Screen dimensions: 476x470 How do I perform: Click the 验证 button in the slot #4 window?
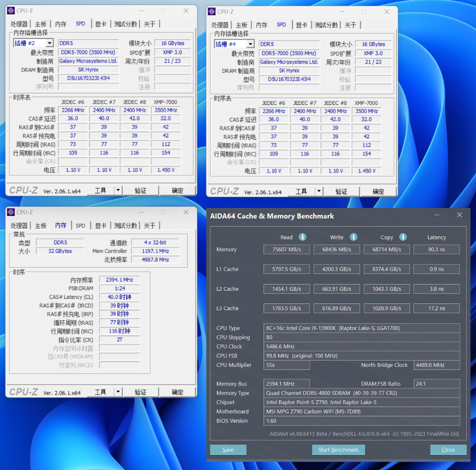tap(341, 191)
